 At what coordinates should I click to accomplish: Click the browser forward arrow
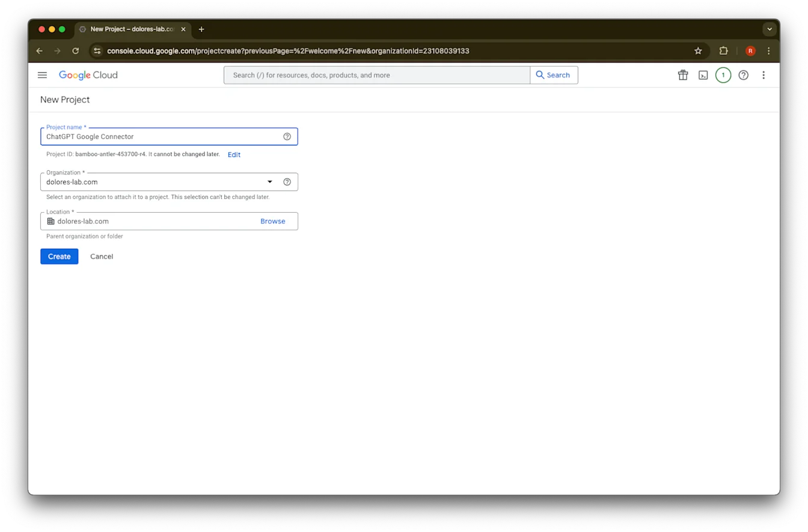click(58, 51)
